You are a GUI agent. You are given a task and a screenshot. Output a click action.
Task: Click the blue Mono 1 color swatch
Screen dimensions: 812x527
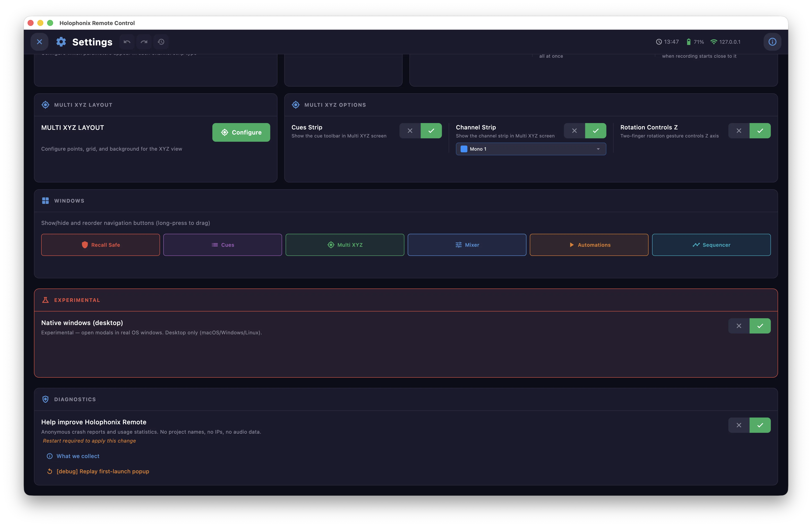pyautogui.click(x=464, y=149)
